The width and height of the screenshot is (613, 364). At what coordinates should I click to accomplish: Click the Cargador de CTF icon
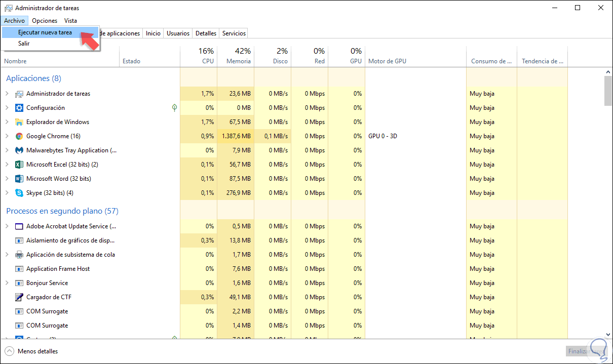pos(19,297)
